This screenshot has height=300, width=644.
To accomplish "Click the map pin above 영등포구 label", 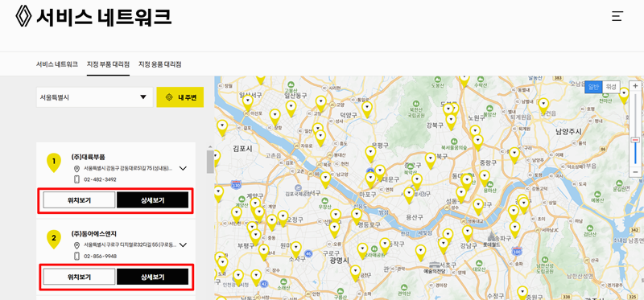I will point(357,216).
